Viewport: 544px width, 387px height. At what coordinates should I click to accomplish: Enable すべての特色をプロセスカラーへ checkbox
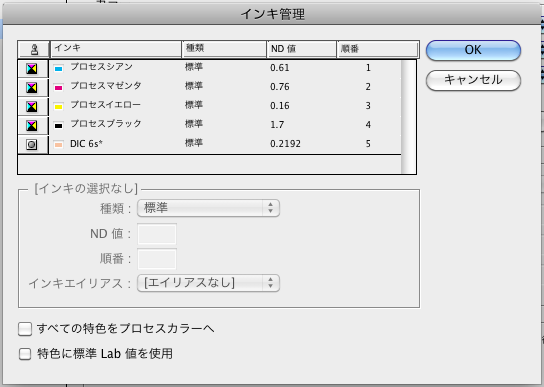[25, 329]
